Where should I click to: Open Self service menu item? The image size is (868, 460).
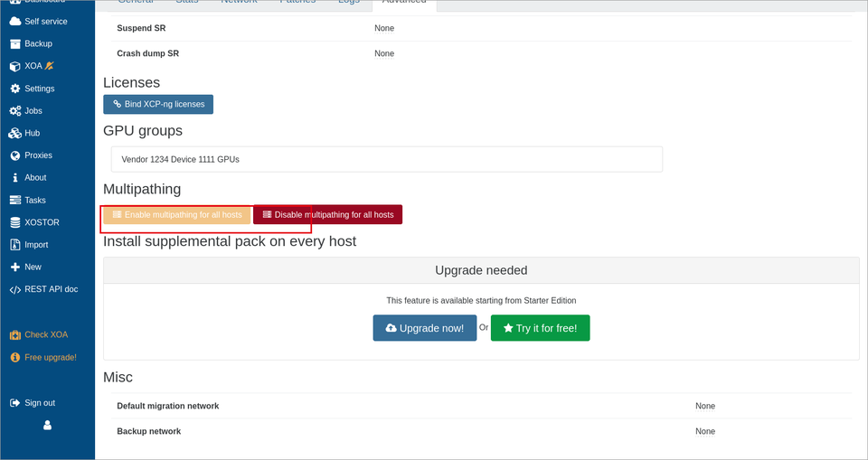tap(46, 21)
